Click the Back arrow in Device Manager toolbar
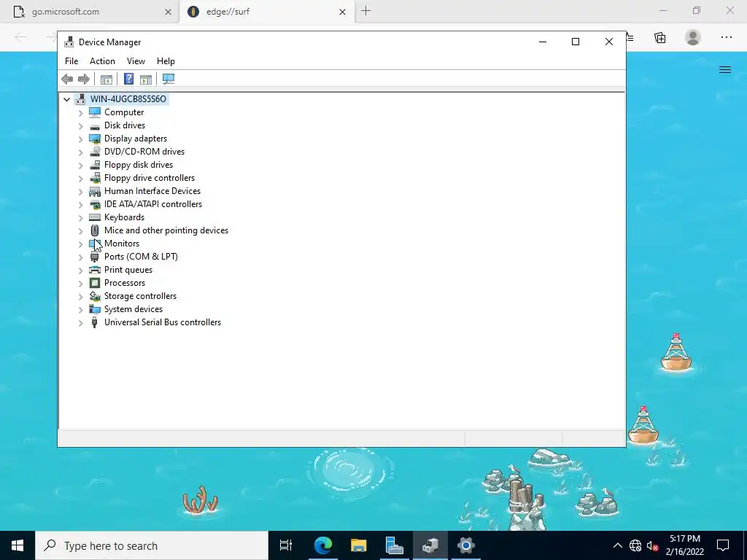747x560 pixels. point(67,79)
